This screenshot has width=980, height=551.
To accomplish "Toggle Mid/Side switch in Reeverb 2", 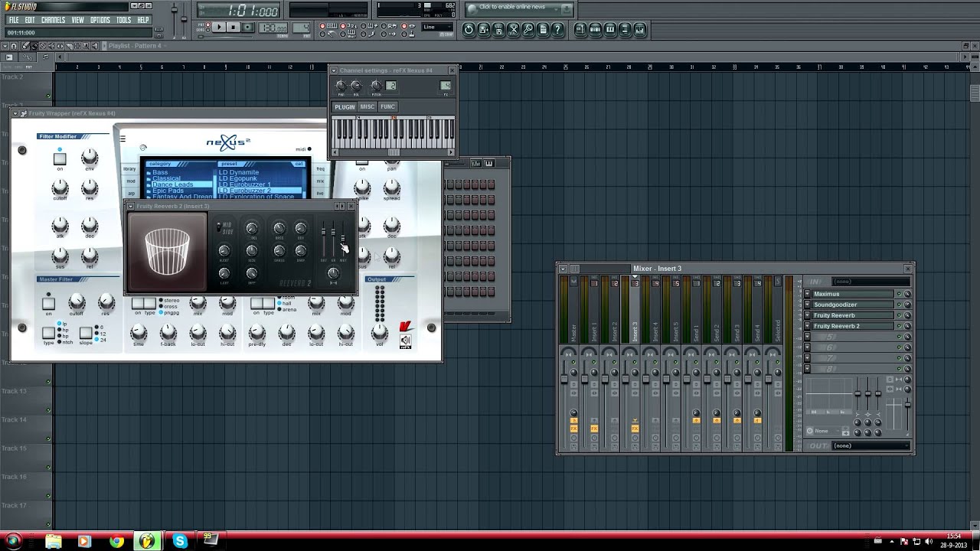I will [x=220, y=227].
